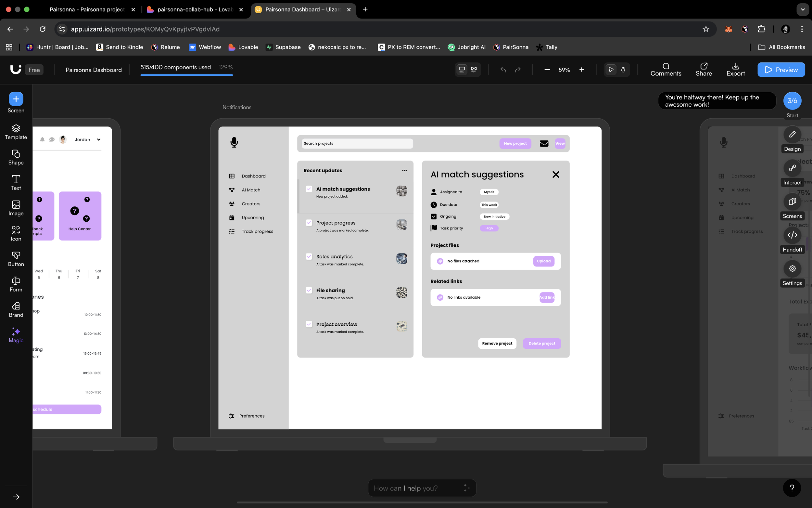Open the Interact panel

(792, 168)
